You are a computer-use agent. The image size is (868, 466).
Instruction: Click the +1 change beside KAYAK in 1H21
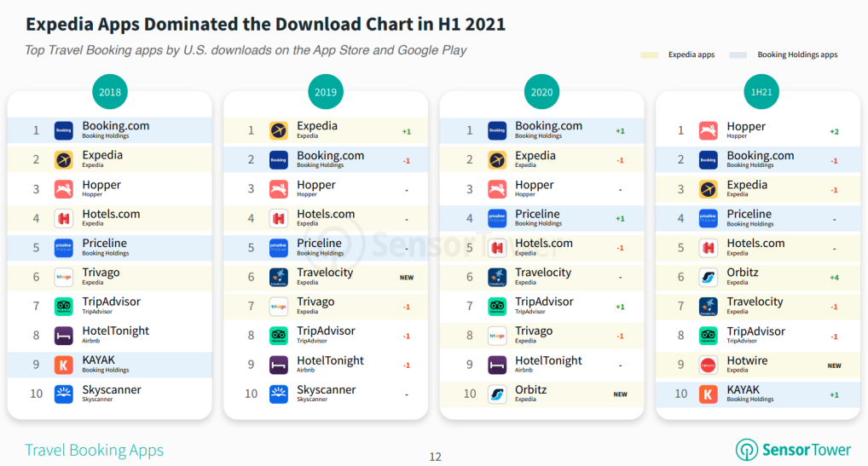tap(834, 394)
